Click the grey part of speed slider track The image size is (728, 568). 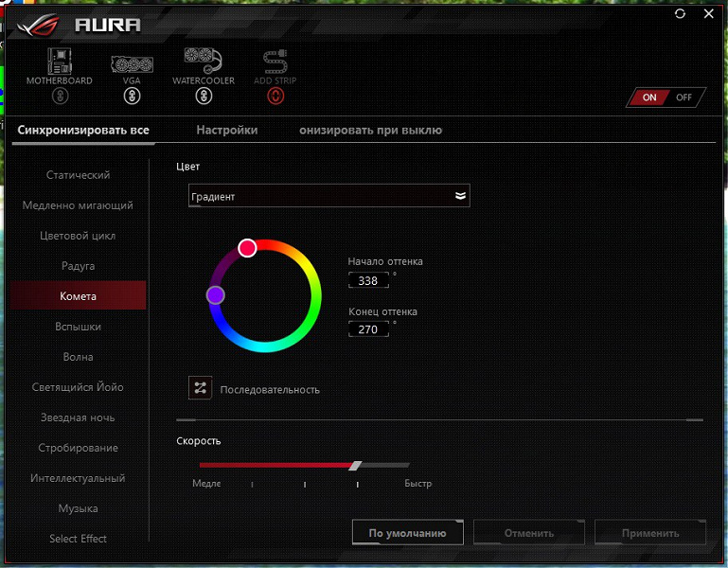point(385,465)
